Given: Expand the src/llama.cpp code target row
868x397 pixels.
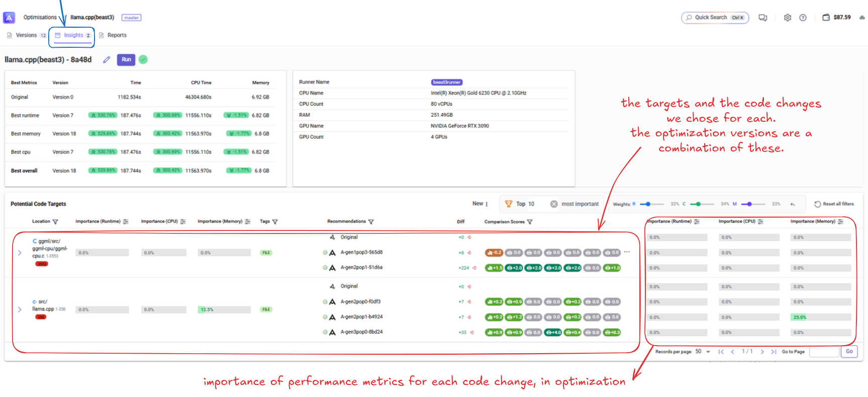Looking at the screenshot, I should [20, 309].
